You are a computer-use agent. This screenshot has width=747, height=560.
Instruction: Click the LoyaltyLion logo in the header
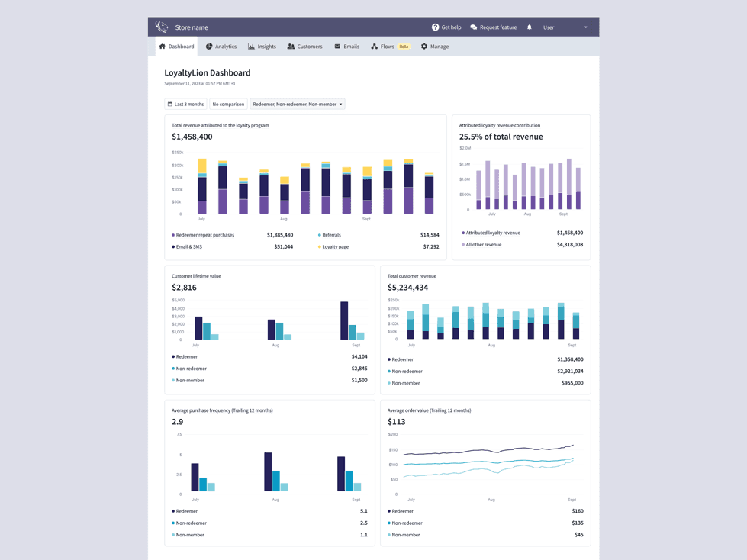(161, 26)
